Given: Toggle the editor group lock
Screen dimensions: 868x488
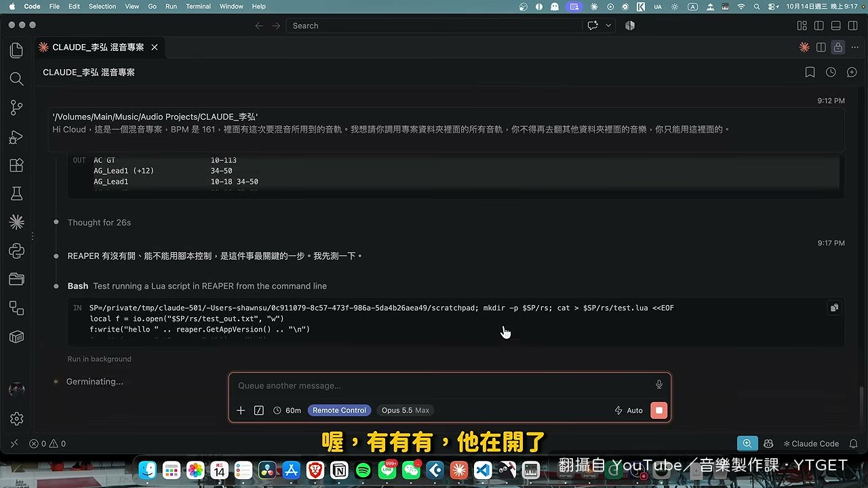Looking at the screenshot, I should [838, 47].
